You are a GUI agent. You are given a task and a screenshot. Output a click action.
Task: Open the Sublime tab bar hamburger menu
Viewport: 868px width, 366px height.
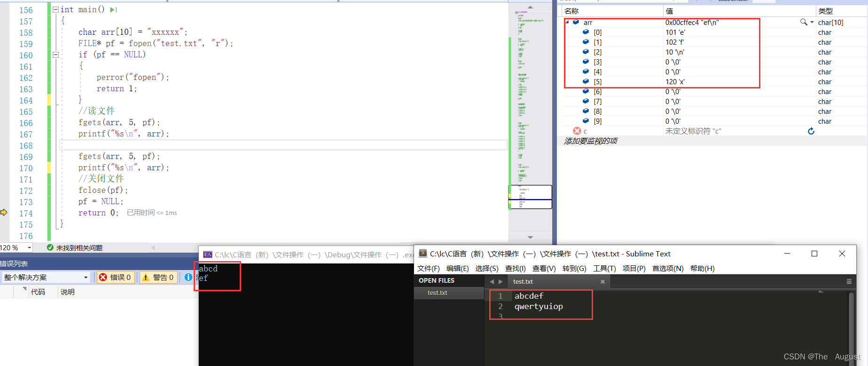coord(849,281)
